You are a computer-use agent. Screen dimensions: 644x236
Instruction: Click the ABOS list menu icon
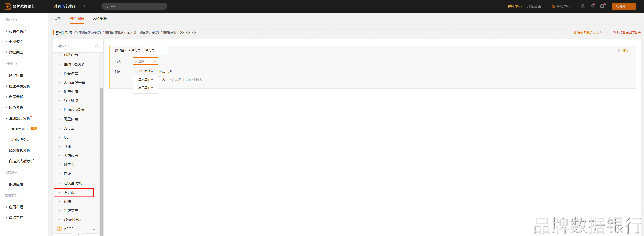[x=94, y=229]
